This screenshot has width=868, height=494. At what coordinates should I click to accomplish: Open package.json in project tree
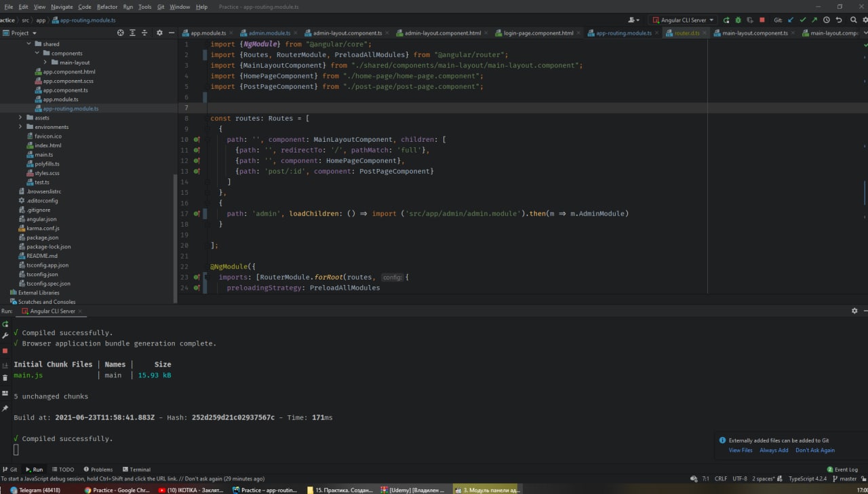pyautogui.click(x=42, y=237)
